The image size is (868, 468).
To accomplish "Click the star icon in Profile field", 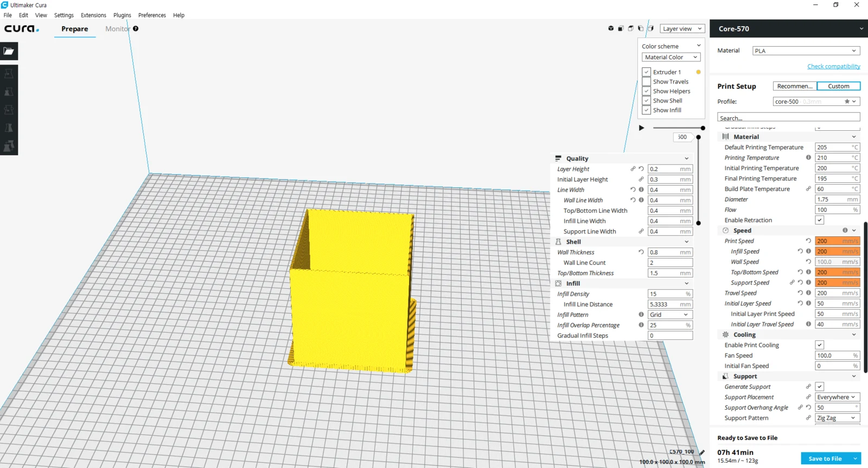I will pyautogui.click(x=847, y=102).
